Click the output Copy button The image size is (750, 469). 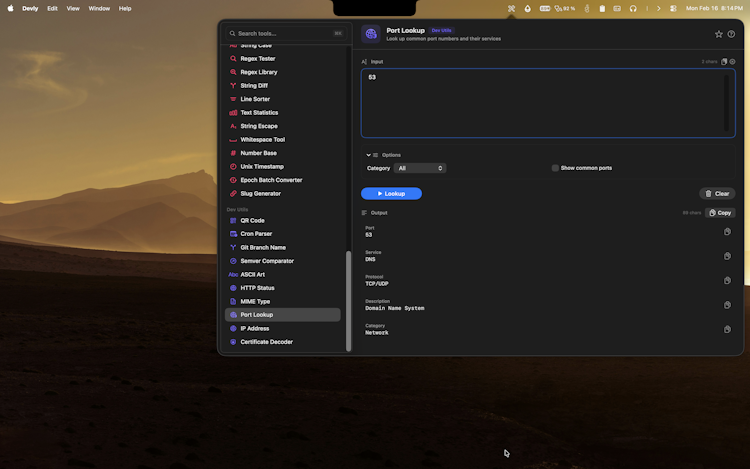click(x=720, y=213)
